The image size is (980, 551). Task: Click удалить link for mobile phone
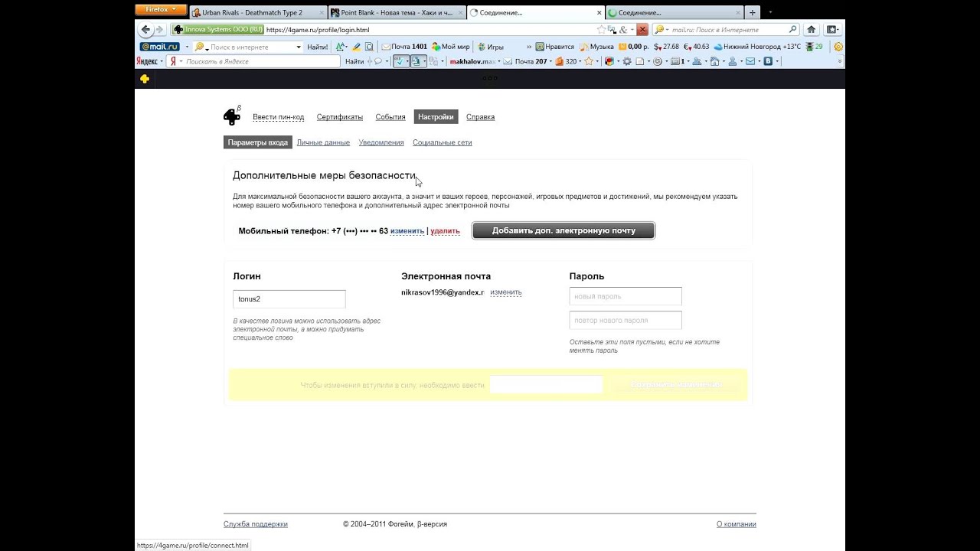click(x=445, y=230)
